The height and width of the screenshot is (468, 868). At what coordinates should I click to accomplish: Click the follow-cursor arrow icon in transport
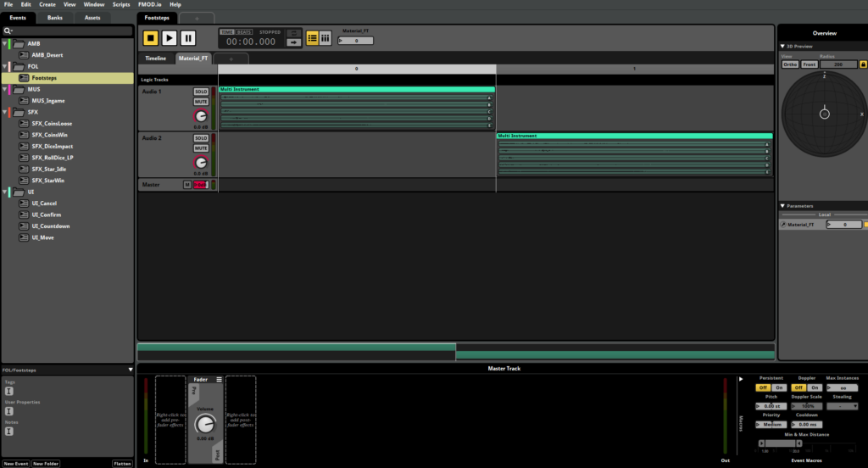point(293,42)
